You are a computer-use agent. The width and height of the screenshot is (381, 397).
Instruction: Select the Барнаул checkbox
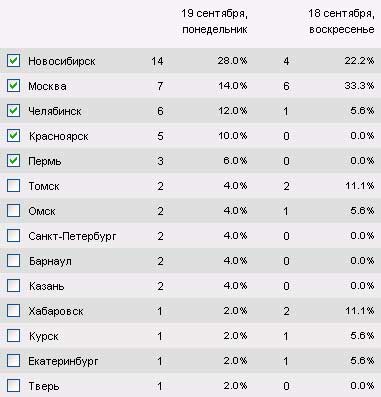[13, 261]
